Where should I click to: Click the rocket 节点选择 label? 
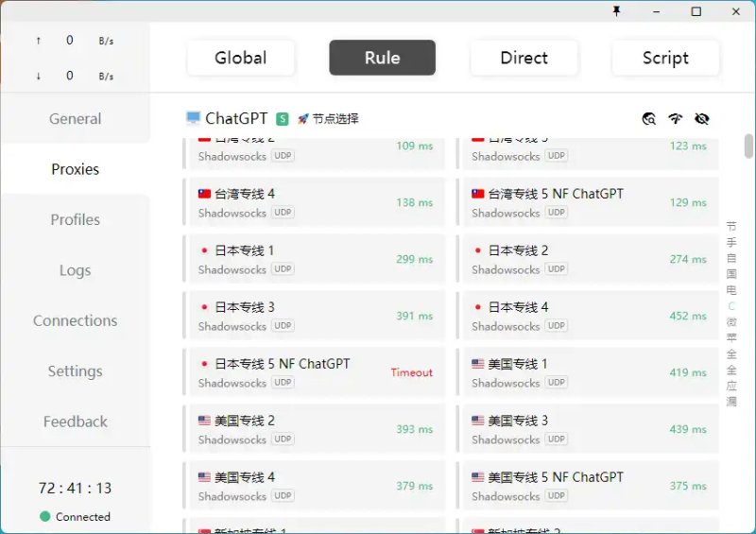(328, 119)
